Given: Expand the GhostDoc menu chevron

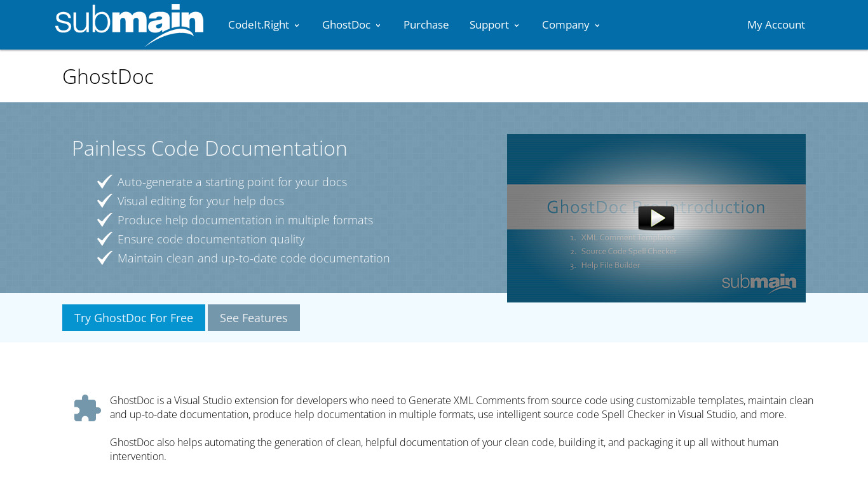Looking at the screenshot, I should [x=378, y=25].
